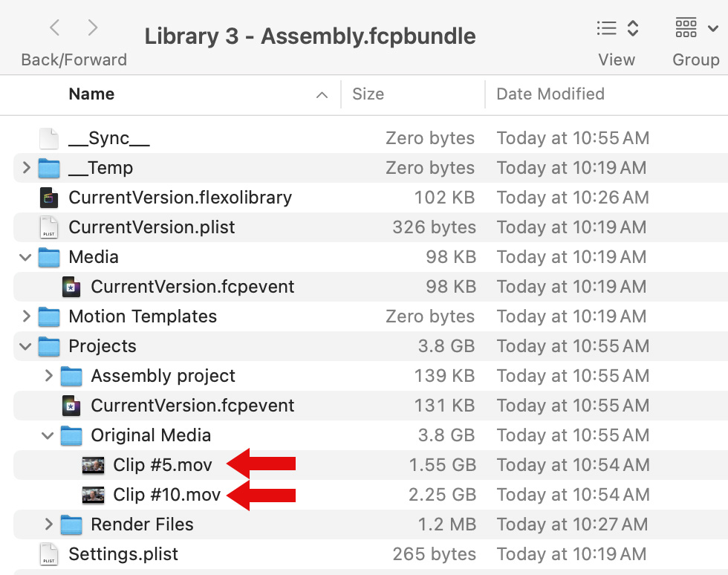Expand the Assembly project folder
728x575 pixels.
tap(49, 376)
